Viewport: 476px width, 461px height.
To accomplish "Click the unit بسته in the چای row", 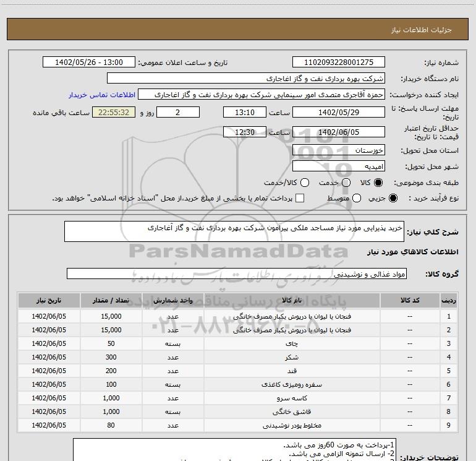I will pyautogui.click(x=172, y=343).
